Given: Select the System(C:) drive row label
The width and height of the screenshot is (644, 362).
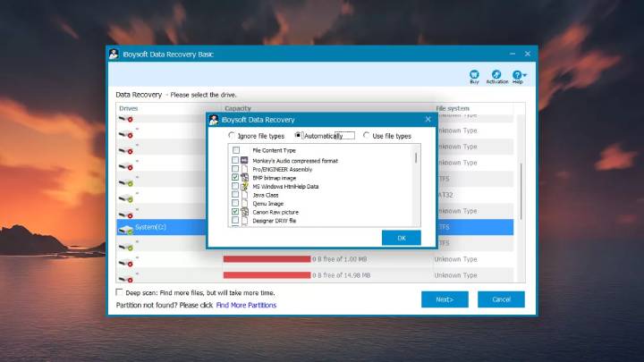Looking at the screenshot, I should [150, 227].
